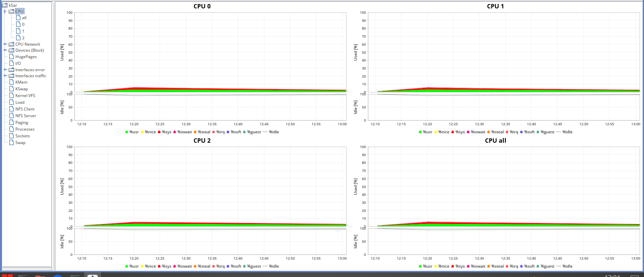Expand the CPU Network tree node
The height and width of the screenshot is (277, 644).
coord(5,44)
